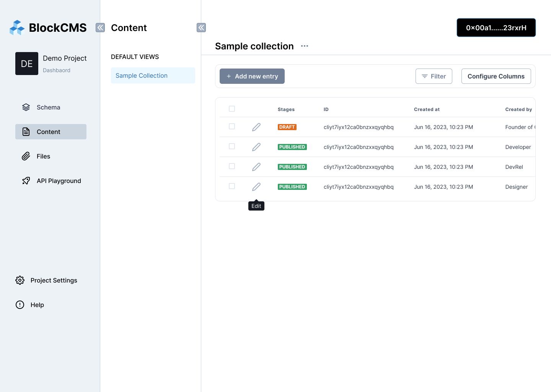Click the DRAFT stage badge

[x=287, y=127]
